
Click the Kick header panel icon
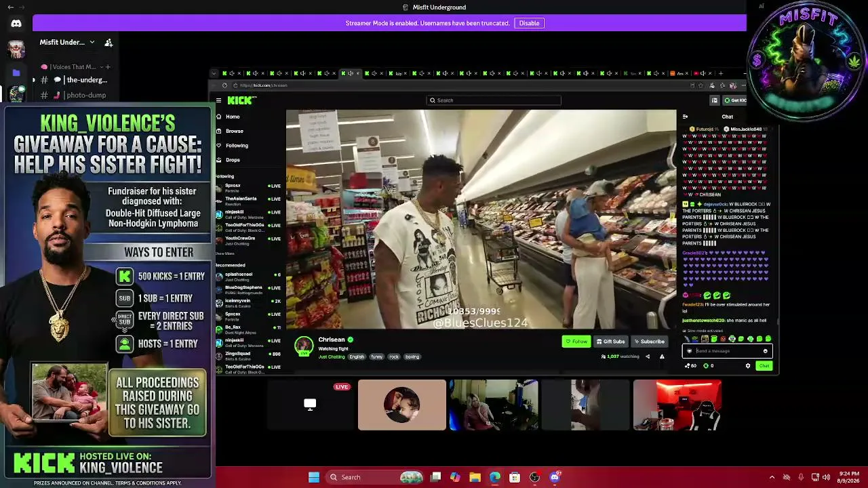point(714,100)
